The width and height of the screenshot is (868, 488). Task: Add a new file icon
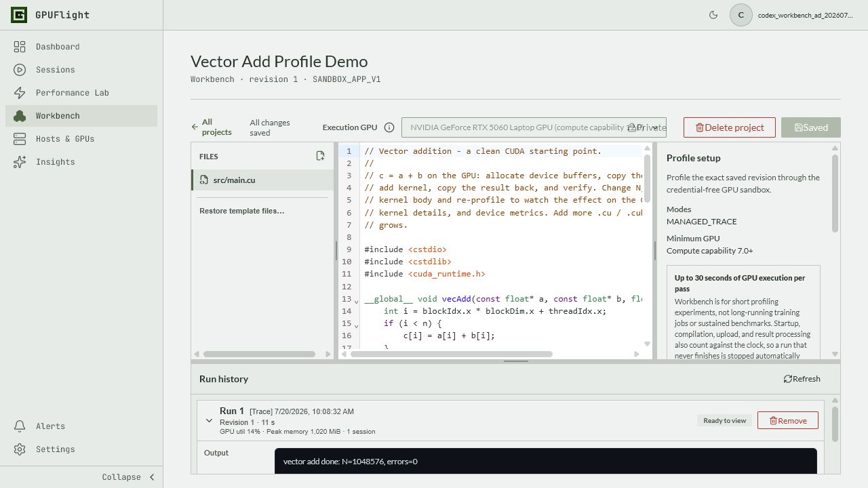click(x=320, y=156)
